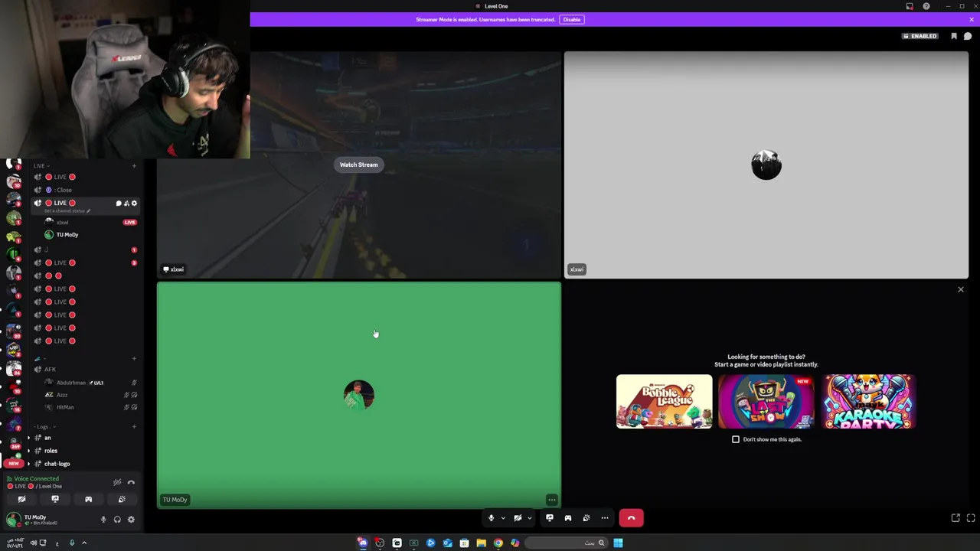Open the Last Show activity card
The width and height of the screenshot is (980, 551).
click(x=766, y=401)
